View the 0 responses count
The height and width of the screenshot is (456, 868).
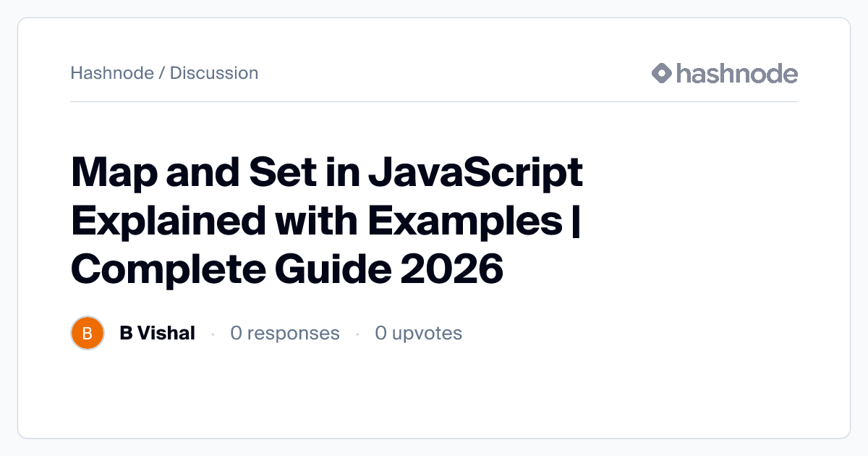(x=284, y=333)
